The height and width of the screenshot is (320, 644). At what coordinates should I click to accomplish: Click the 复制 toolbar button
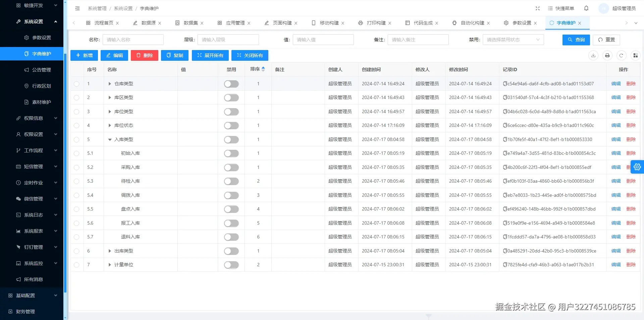175,55
